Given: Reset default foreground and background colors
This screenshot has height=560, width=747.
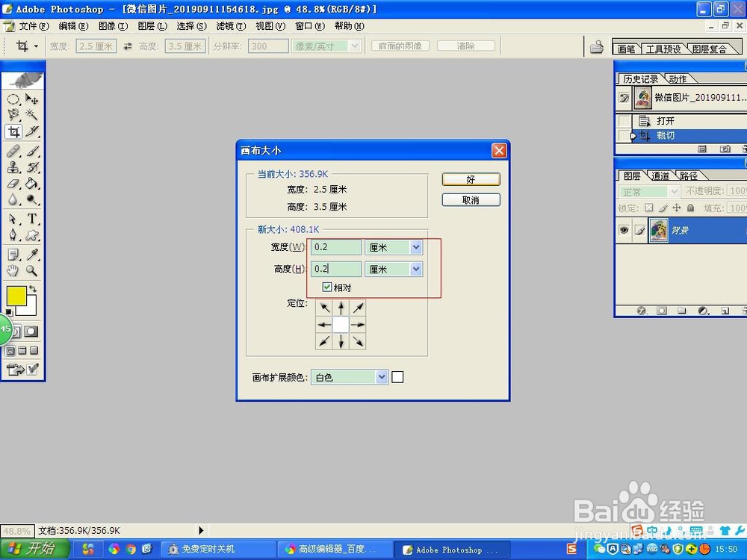Looking at the screenshot, I should point(9,312).
